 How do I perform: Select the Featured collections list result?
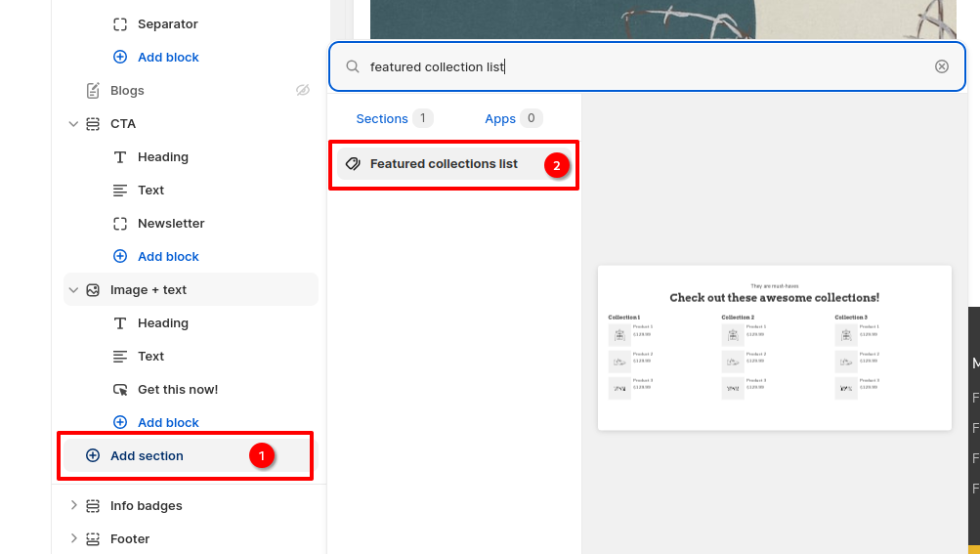tap(444, 164)
